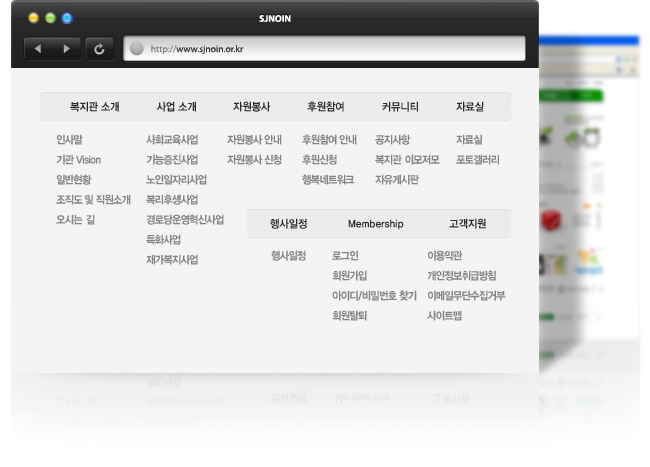
Task: Click the blue window button
Action: tap(67, 18)
